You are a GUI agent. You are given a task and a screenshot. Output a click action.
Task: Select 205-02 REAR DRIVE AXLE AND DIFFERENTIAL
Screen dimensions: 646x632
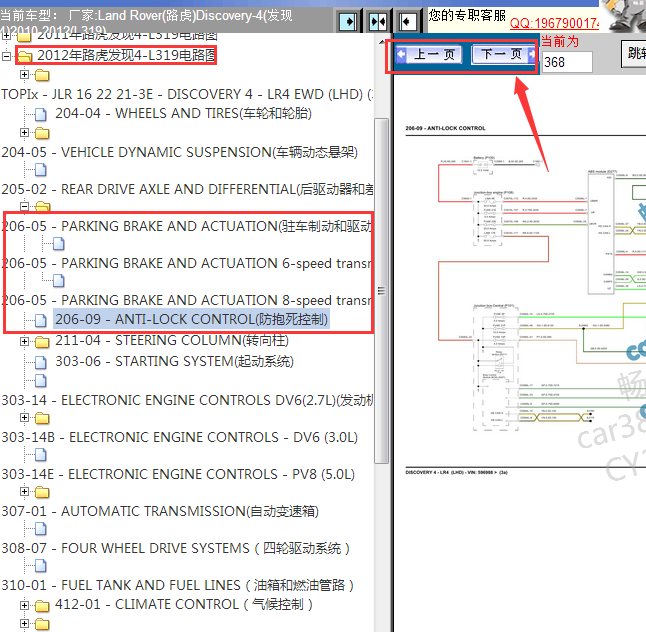187,190
